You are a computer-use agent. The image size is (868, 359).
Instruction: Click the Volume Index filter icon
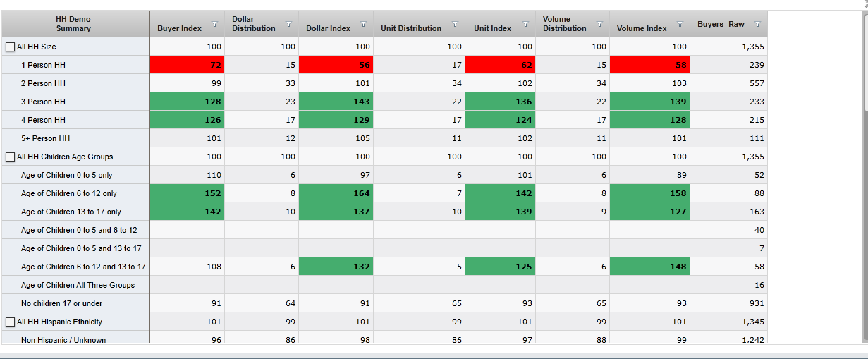[680, 25]
